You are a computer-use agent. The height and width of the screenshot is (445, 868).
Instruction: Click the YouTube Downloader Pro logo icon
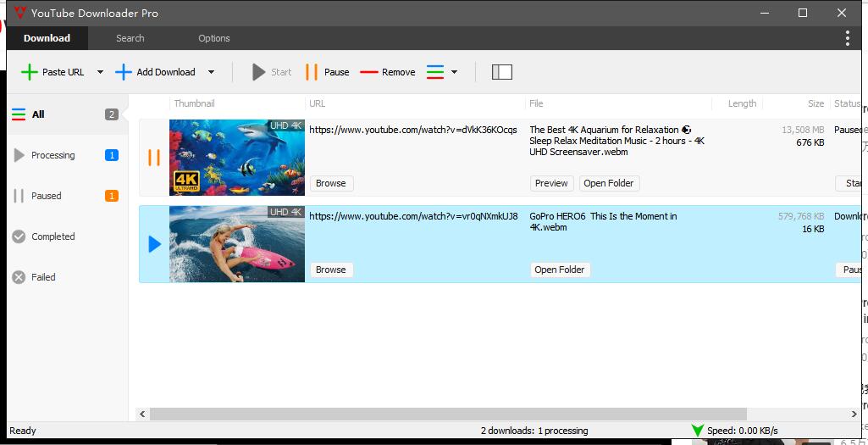pos(19,13)
